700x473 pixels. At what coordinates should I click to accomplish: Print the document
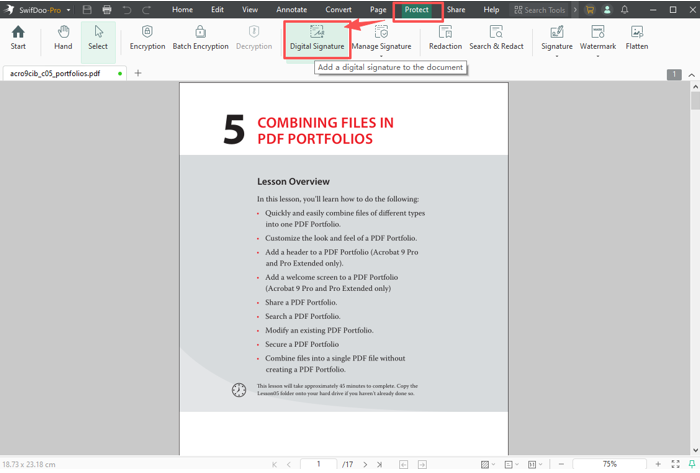(x=107, y=9)
